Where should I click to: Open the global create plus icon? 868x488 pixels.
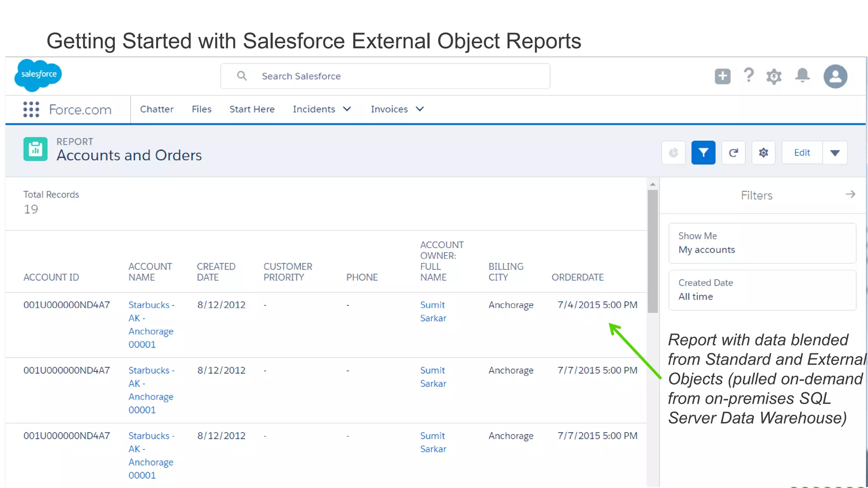pos(723,76)
